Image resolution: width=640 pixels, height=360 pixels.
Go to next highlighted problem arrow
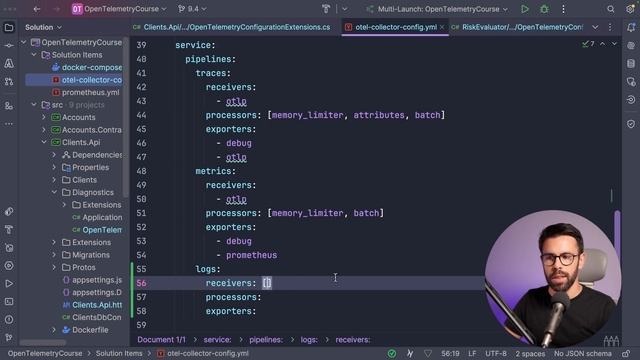(614, 44)
